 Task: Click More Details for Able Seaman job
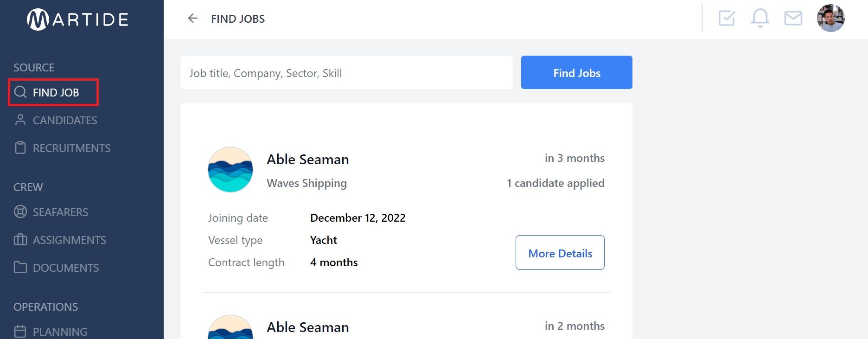click(x=560, y=253)
